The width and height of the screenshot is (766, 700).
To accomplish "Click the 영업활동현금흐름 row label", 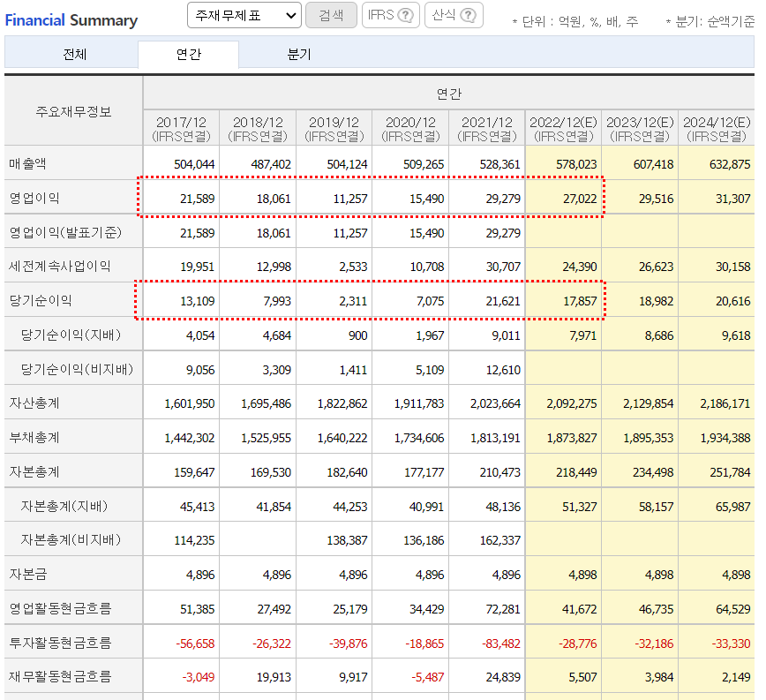I will click(60, 608).
